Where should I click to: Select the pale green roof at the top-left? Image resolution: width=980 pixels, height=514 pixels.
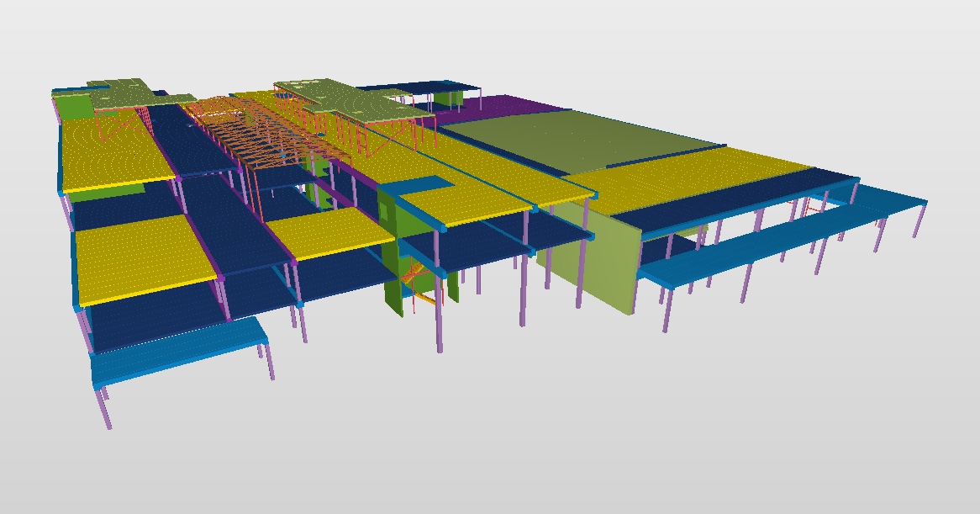pos(122,94)
